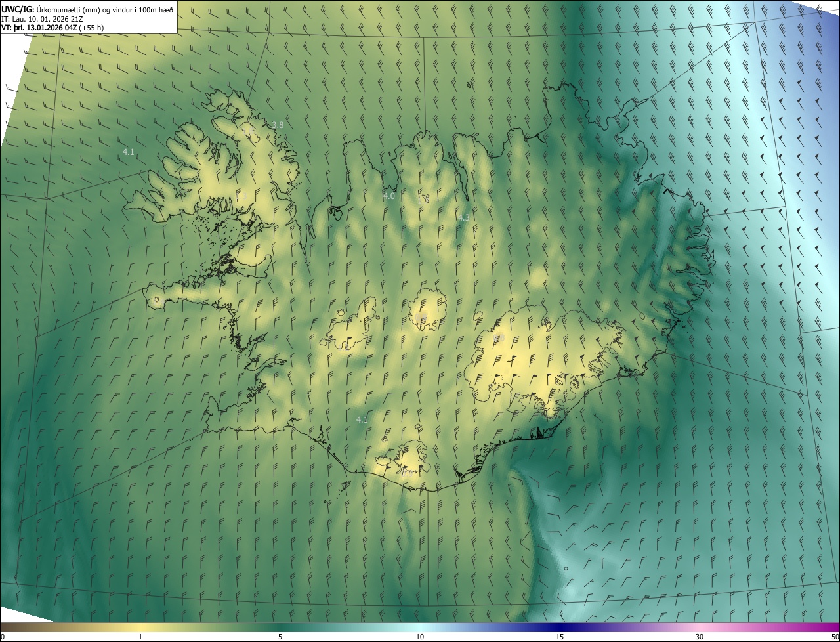Select the "IT: Lau. 10. 01. 2026 21Z" line
This screenshot has width=840, height=642.
tap(43, 18)
